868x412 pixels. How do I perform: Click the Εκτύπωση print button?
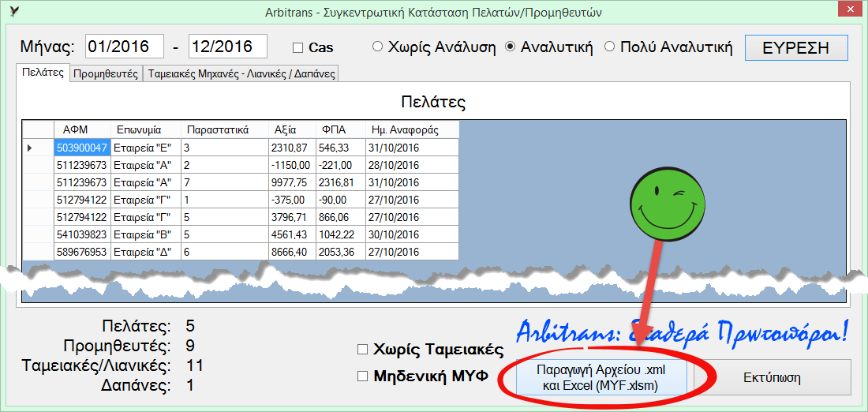[x=773, y=378]
